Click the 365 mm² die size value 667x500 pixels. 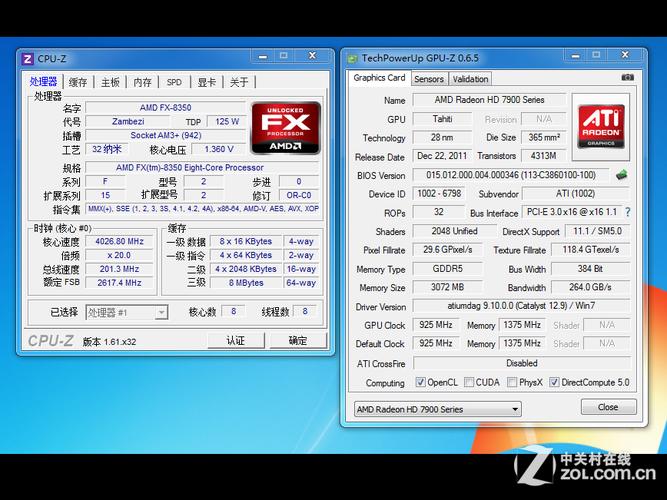coord(544,137)
